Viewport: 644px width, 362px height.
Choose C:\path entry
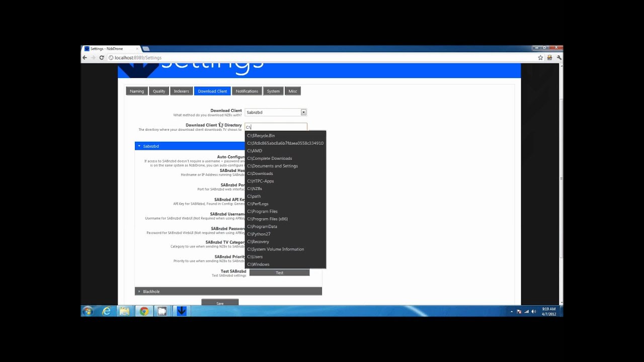285,196
